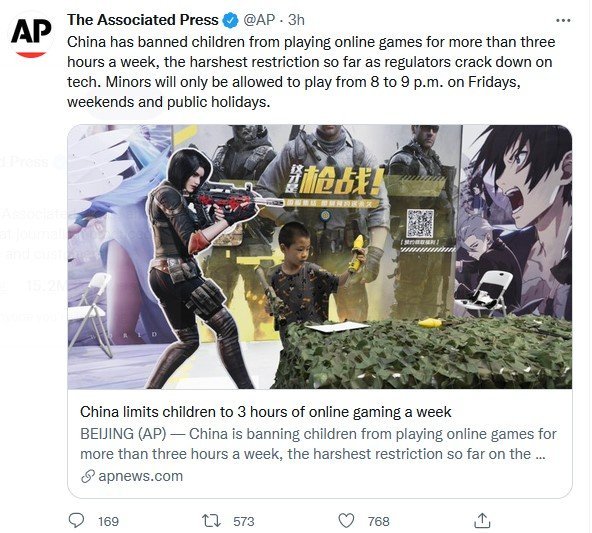Open the three-dot more options menu
Viewport: 592px width, 533px height.
(x=563, y=20)
